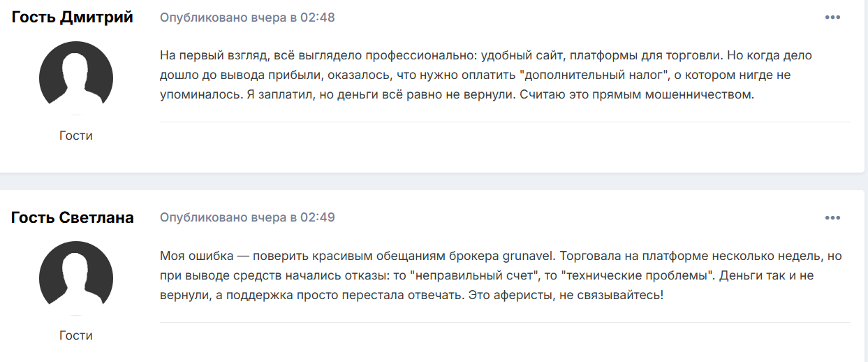
Task: Click the timestamp 'Опубликовано вчера в 02:49'
Action: (247, 217)
